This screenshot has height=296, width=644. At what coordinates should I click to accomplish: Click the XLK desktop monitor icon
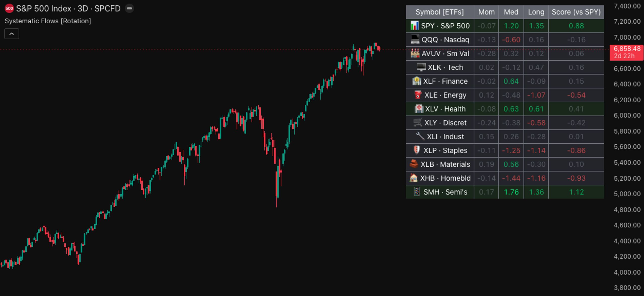click(421, 67)
